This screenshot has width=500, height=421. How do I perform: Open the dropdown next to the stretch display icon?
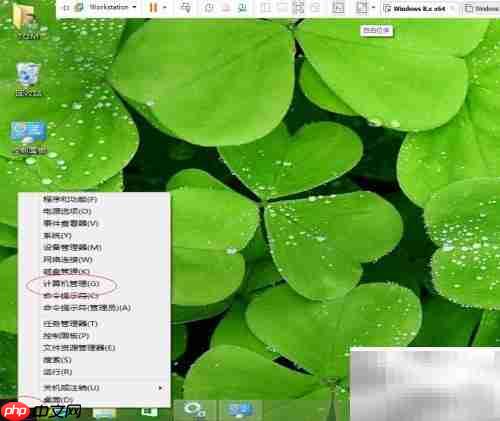click(x=373, y=7)
